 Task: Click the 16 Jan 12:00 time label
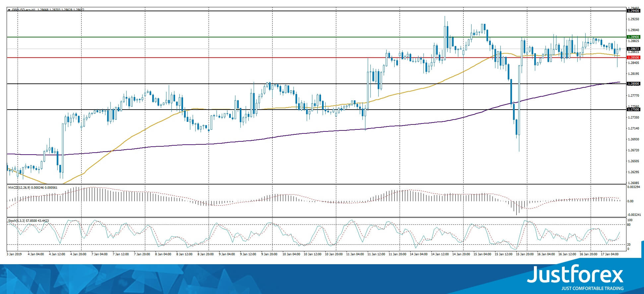(x=567, y=254)
